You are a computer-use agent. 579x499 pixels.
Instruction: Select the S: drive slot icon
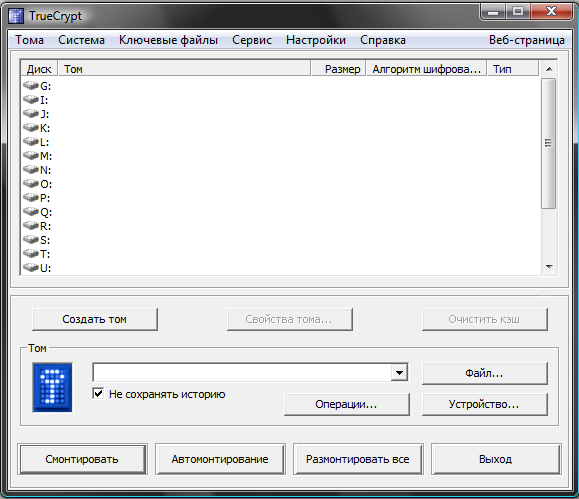click(x=31, y=240)
